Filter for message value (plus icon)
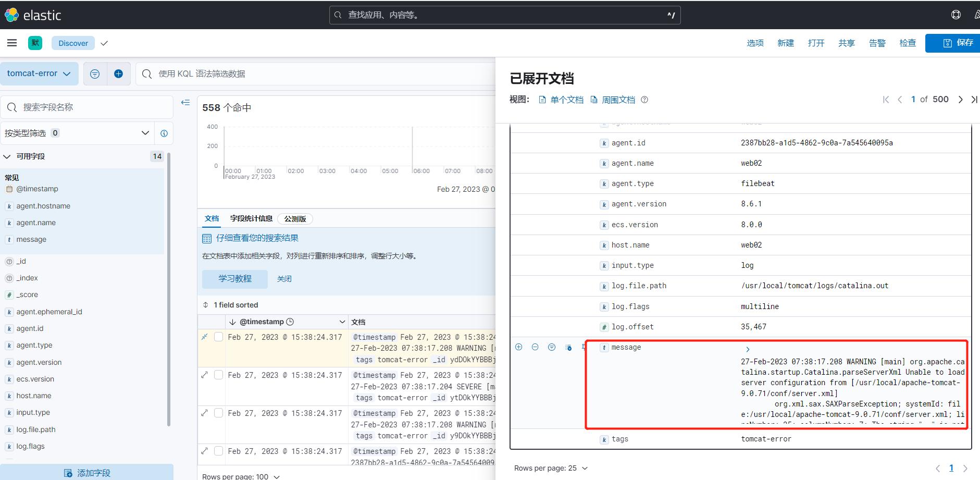 click(x=518, y=347)
